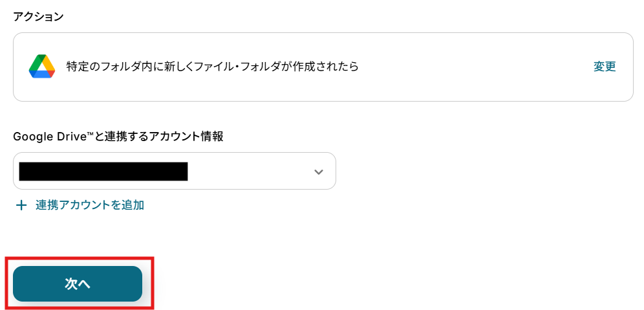The width and height of the screenshot is (644, 310).
Task: Click 連携アカウントを追加 link text
Action: click(90, 205)
